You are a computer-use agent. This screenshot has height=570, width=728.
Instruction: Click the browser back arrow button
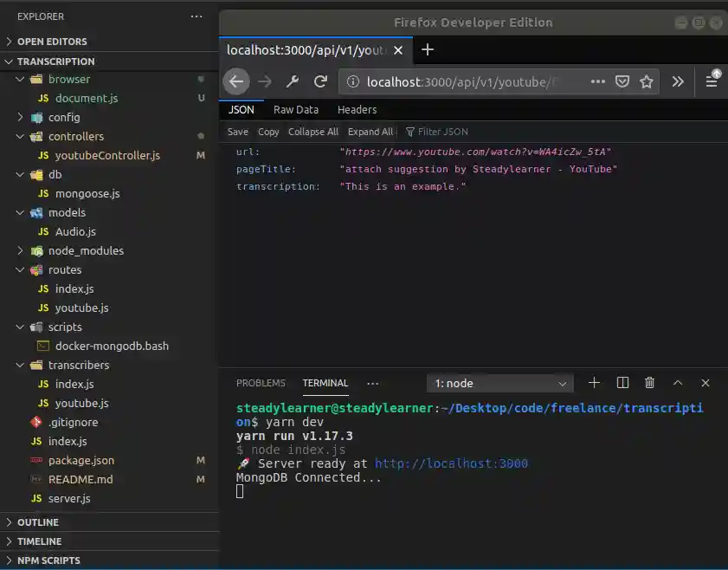pyautogui.click(x=237, y=81)
